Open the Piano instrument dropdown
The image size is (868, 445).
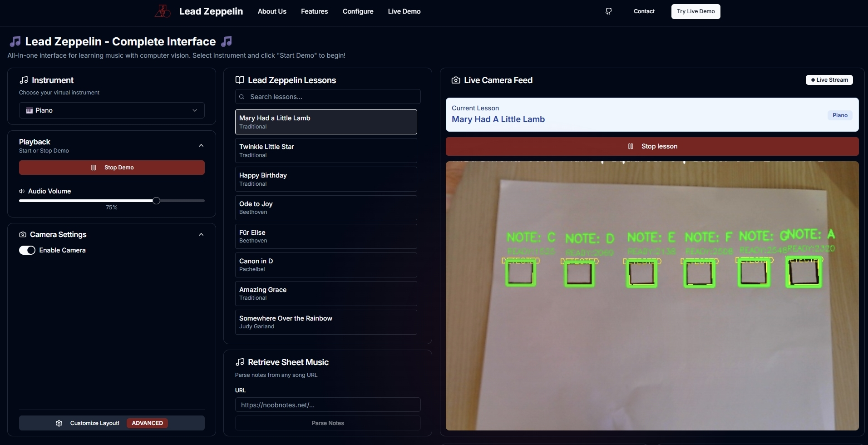tap(112, 110)
